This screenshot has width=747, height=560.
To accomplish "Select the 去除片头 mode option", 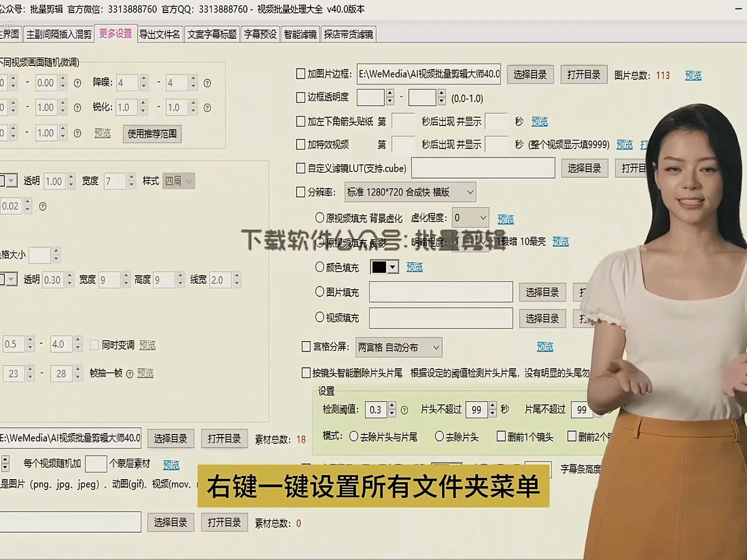I will tap(439, 436).
